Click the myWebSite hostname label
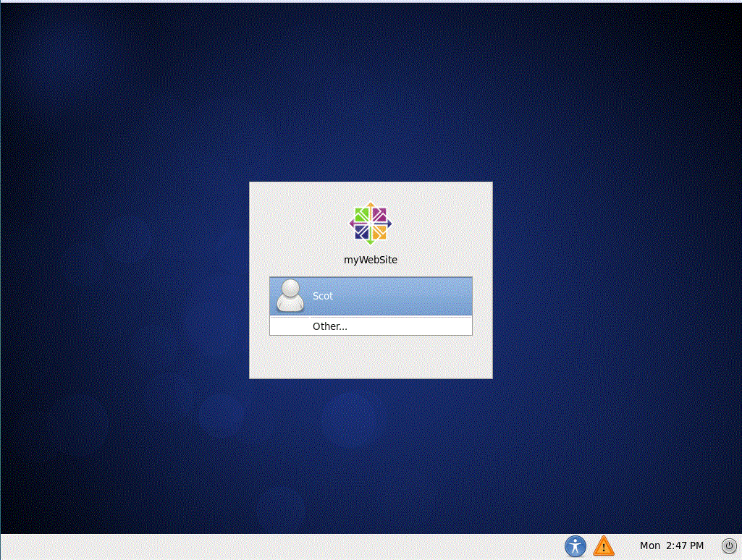Screen dimensions: 742x560 click(370, 259)
